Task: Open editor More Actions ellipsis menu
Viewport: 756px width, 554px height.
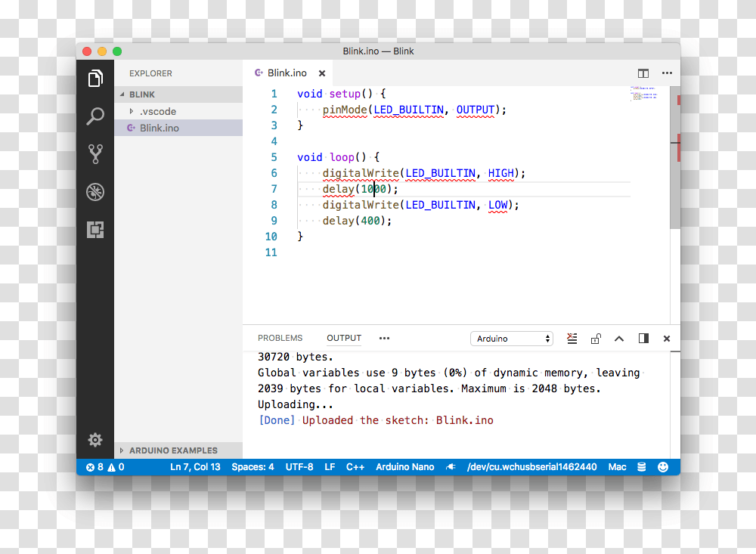Action: click(667, 73)
